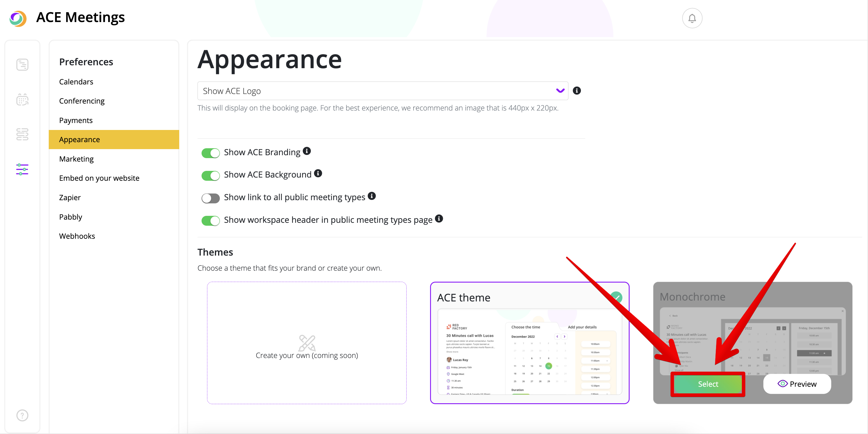Open the Calendars preferences section
This screenshot has width=868, height=434.
[76, 82]
